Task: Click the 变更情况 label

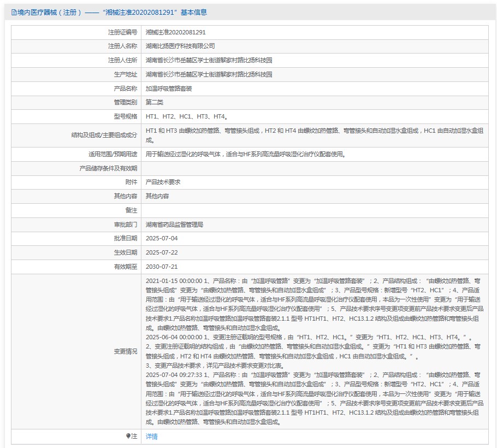Action: coord(126,352)
